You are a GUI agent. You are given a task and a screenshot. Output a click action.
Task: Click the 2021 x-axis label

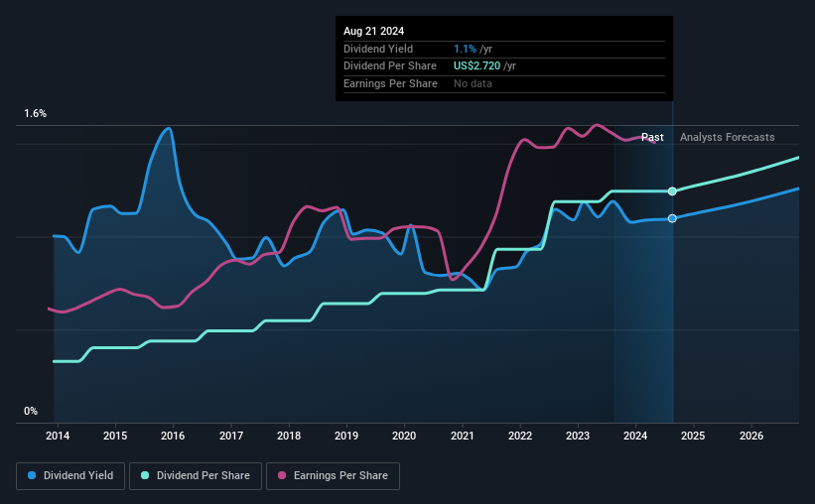(462, 436)
